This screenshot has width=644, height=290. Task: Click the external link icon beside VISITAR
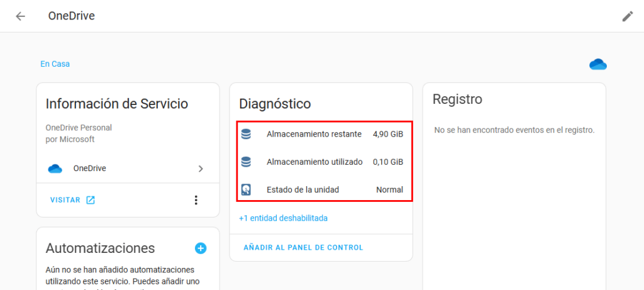(x=91, y=200)
